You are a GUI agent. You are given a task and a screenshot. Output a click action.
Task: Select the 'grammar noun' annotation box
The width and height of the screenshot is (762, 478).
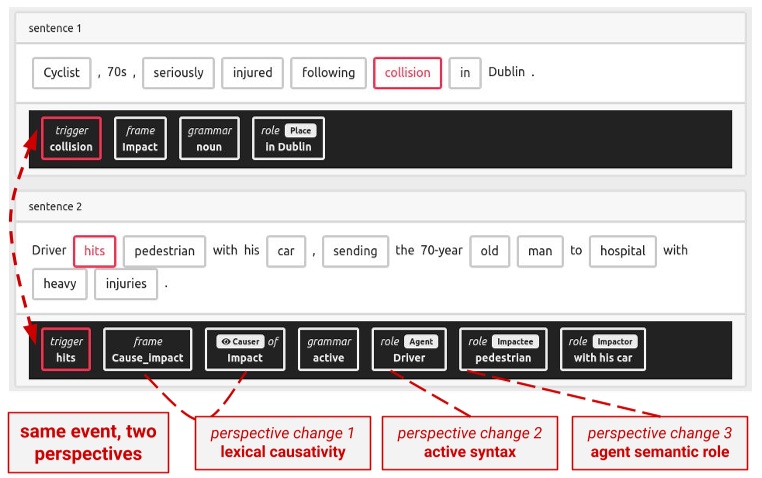pyautogui.click(x=210, y=139)
